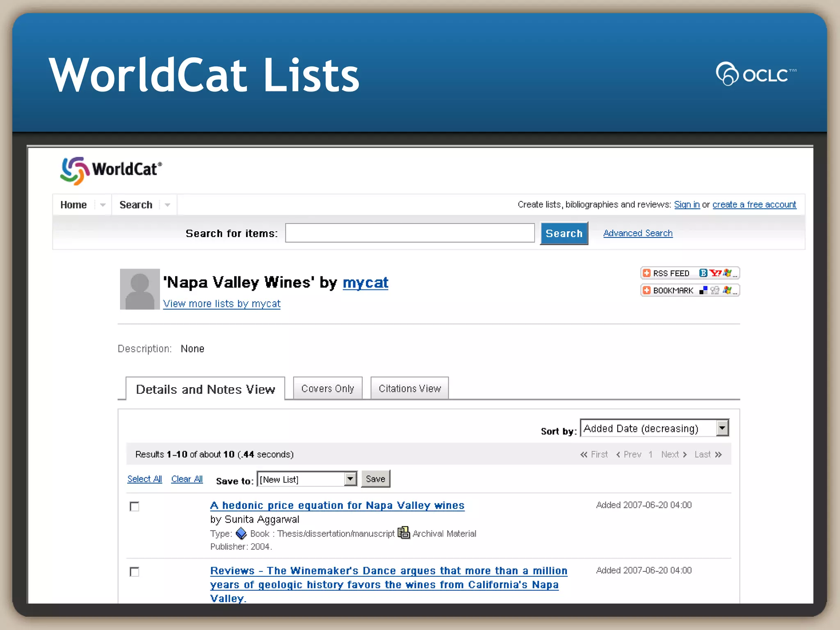The image size is (840, 630).
Task: Click the Prev page arrow
Action: click(x=618, y=454)
